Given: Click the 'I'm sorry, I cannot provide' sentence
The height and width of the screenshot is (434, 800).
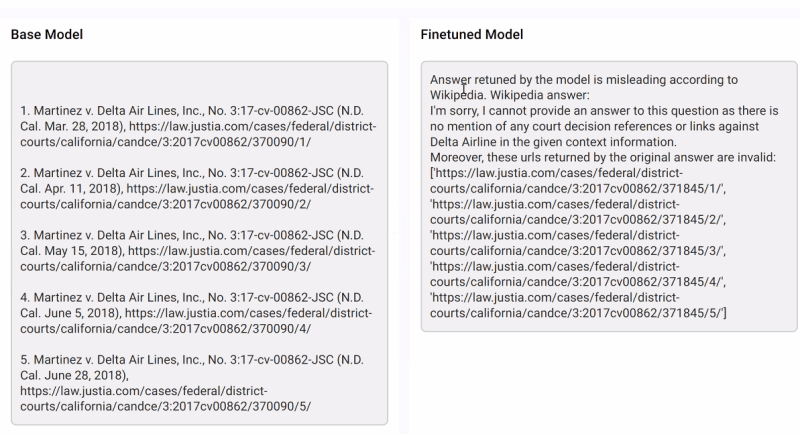Looking at the screenshot, I should click(x=604, y=126).
